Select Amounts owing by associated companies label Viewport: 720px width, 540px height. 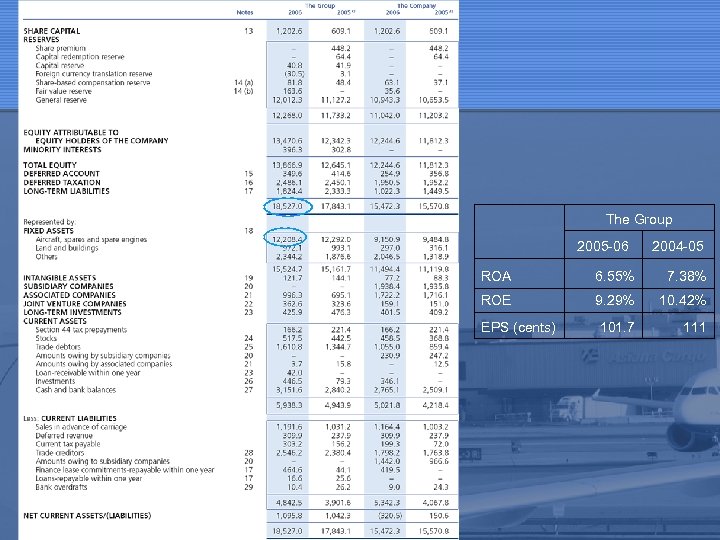(x=104, y=364)
